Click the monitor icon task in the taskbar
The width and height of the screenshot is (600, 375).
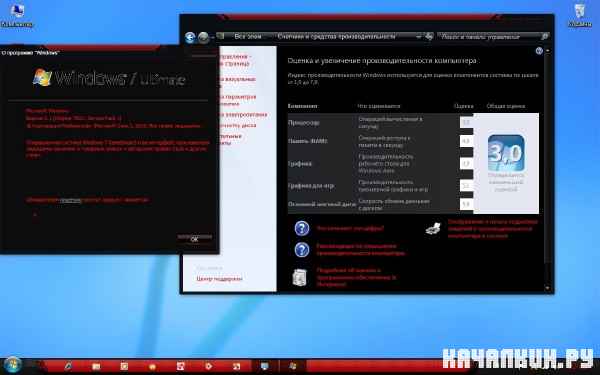click(264, 366)
